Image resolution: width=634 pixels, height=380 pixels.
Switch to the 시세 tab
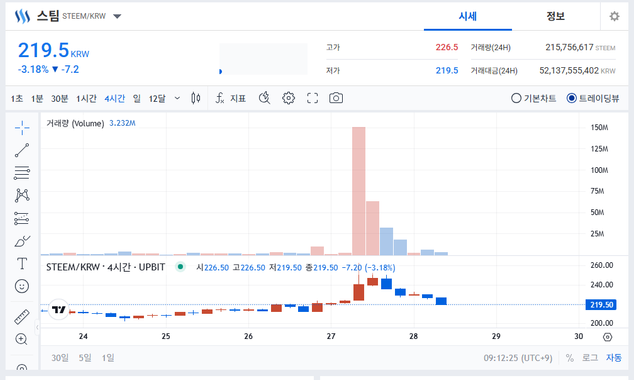[468, 16]
